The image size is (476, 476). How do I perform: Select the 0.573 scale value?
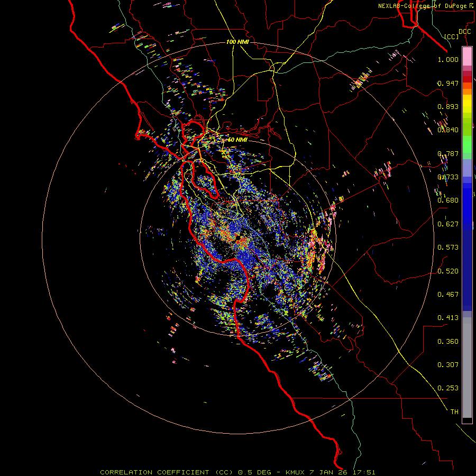[x=448, y=248]
